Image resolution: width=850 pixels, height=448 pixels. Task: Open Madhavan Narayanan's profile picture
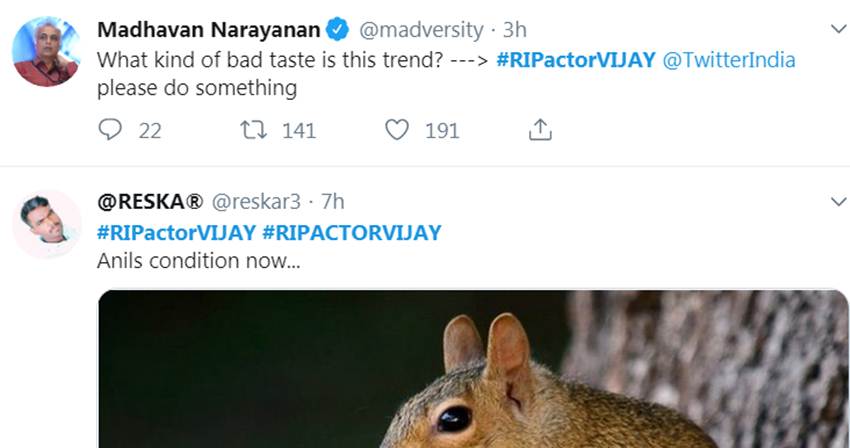pos(46,52)
